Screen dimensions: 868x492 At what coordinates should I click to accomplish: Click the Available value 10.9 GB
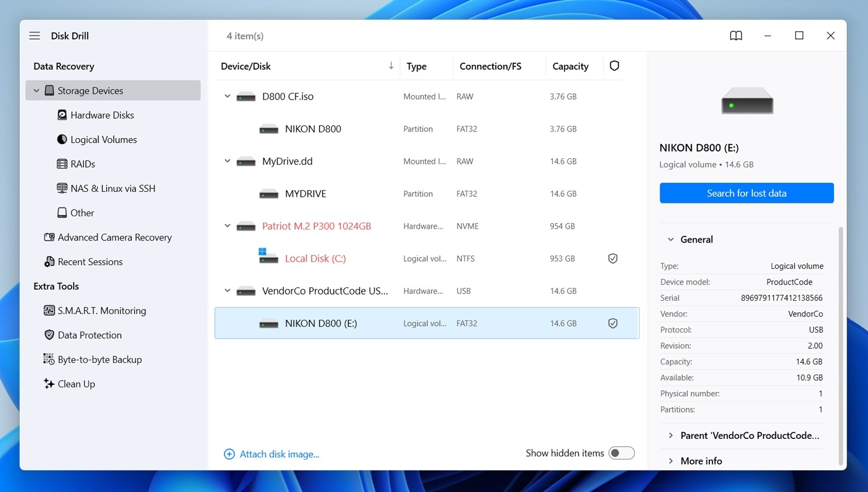(809, 378)
